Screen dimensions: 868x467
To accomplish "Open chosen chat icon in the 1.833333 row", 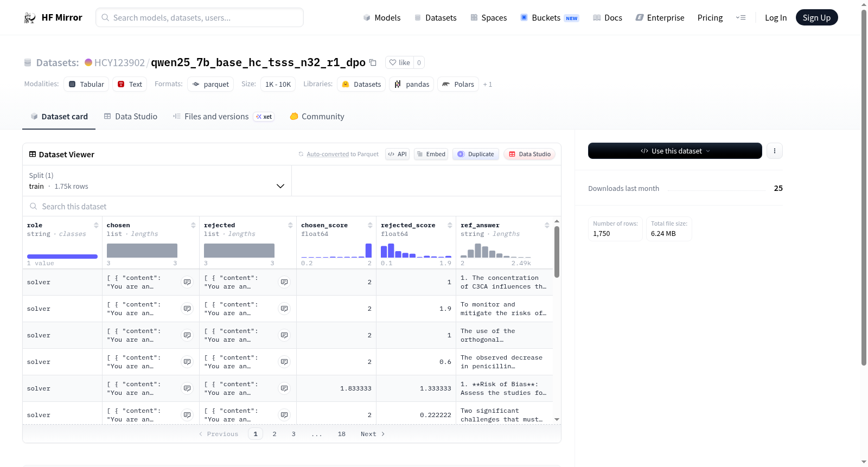I will point(187,388).
